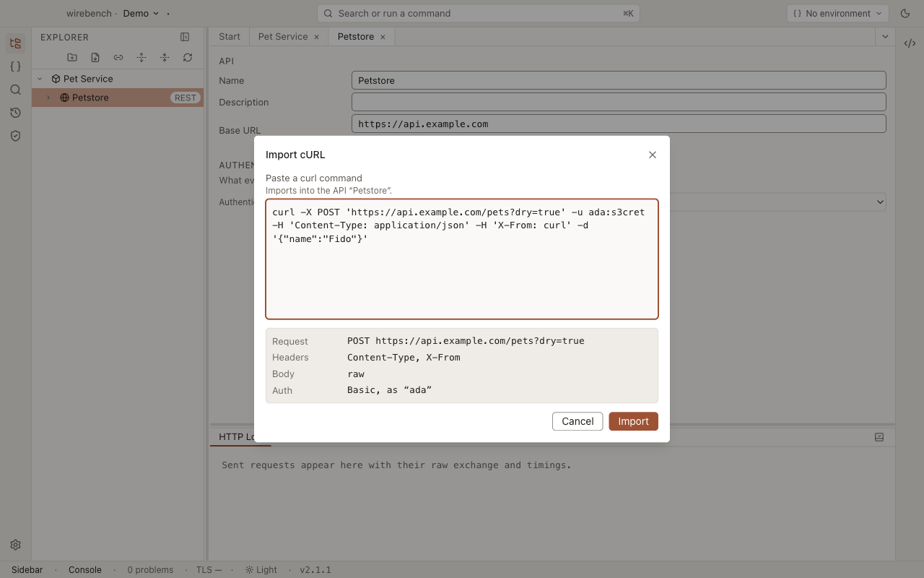Open the shield check security view
The image size is (924, 578).
(15, 136)
